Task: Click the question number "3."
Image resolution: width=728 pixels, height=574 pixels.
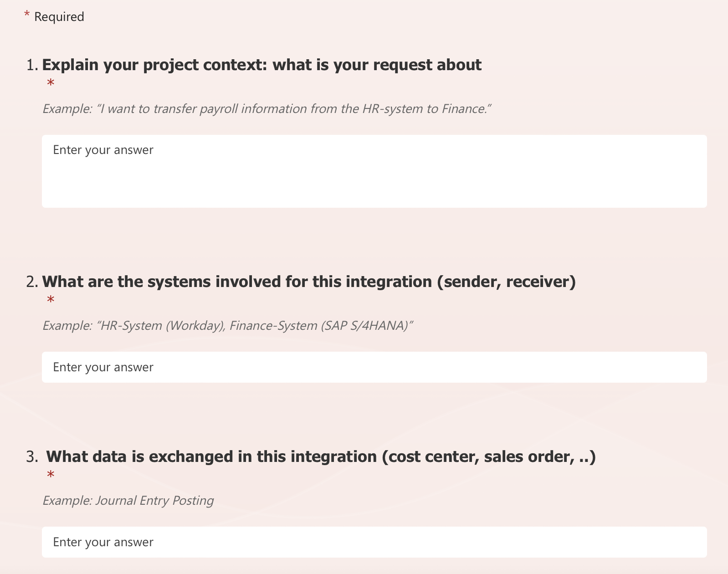Action: 32,456
